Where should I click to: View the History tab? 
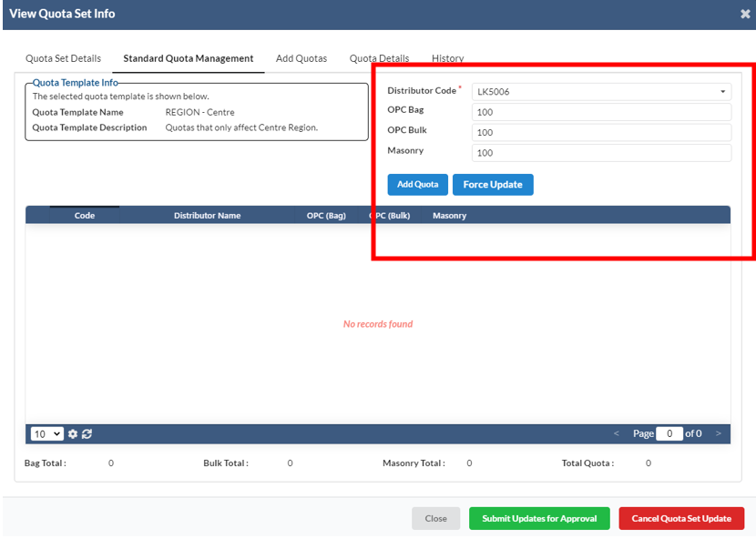[447, 58]
